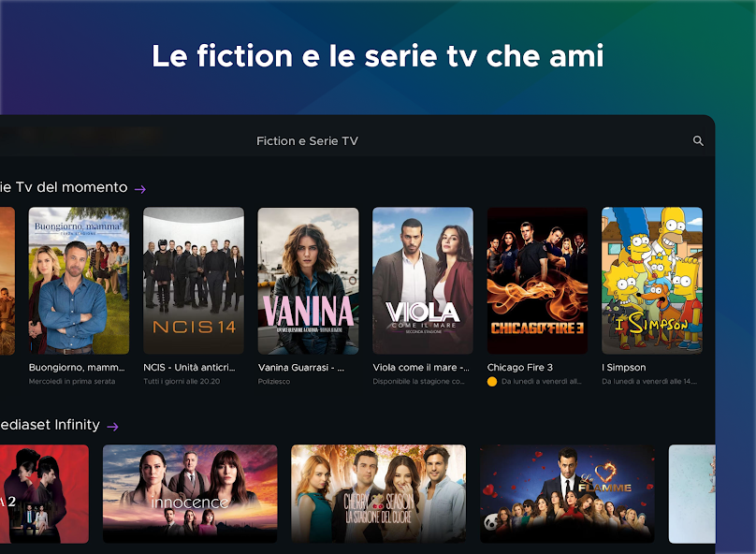Select I Simpson poster
Image resolution: width=756 pixels, height=554 pixels.
(x=652, y=281)
